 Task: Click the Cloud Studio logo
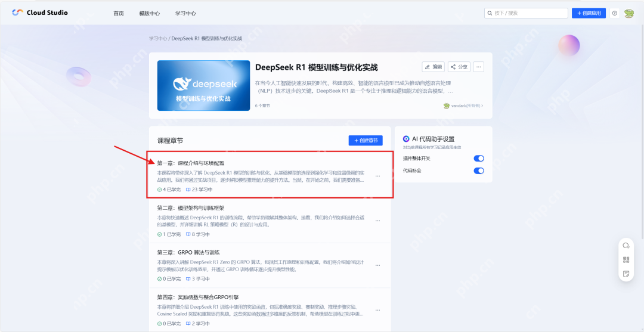coord(40,13)
